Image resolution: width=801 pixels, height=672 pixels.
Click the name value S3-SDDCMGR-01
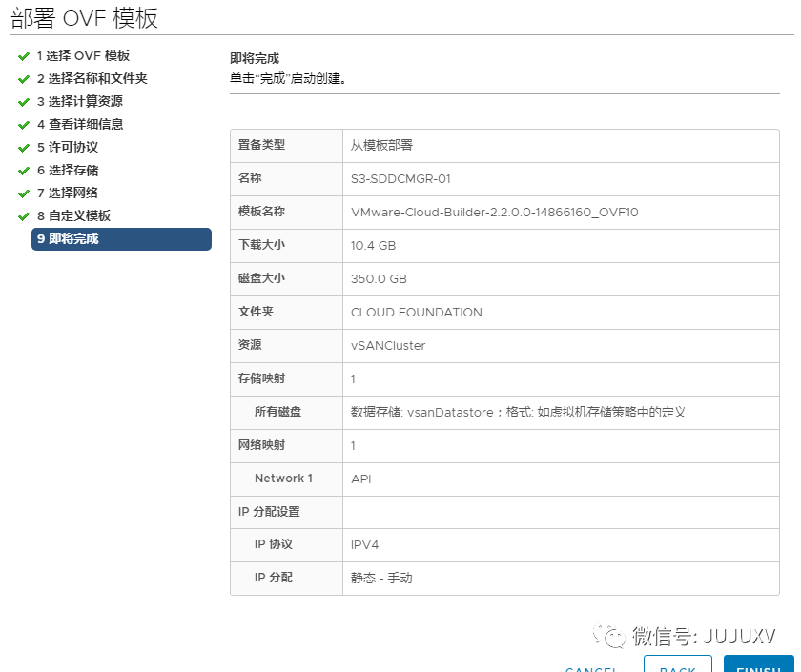pyautogui.click(x=400, y=179)
